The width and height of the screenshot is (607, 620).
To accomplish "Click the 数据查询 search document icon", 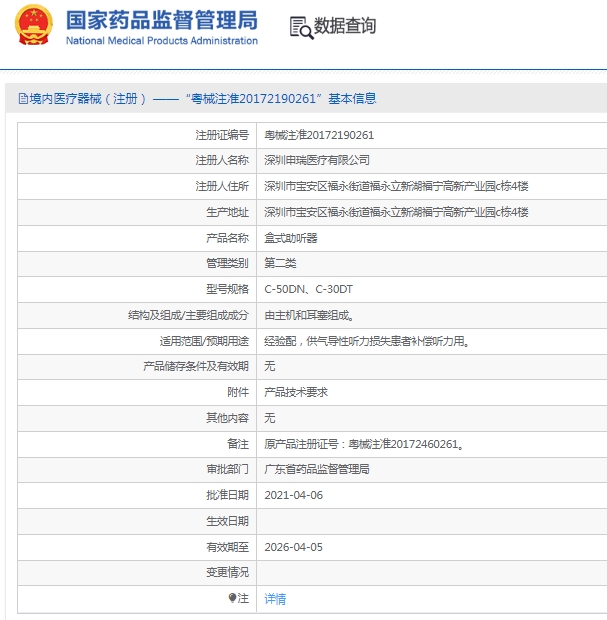I will point(301,28).
